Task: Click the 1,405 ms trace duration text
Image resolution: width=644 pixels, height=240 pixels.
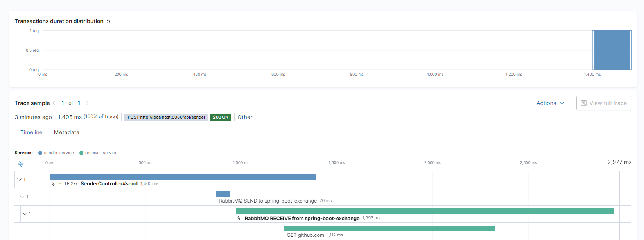Action: (x=70, y=117)
